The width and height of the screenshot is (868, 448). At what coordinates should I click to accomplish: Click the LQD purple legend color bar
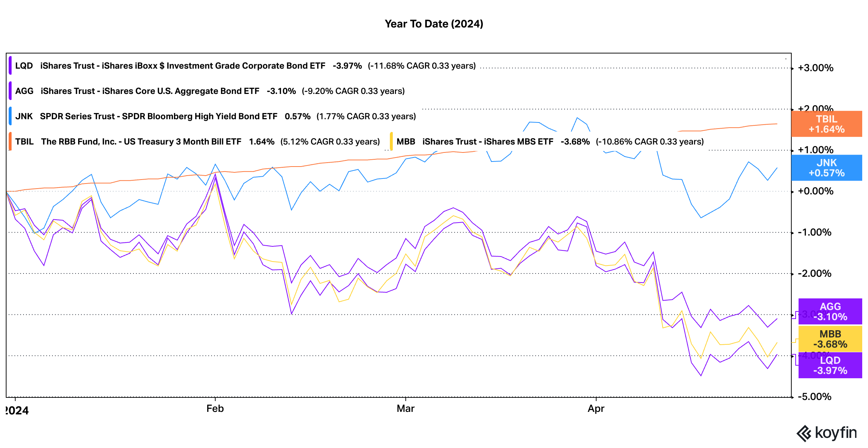(x=10, y=66)
